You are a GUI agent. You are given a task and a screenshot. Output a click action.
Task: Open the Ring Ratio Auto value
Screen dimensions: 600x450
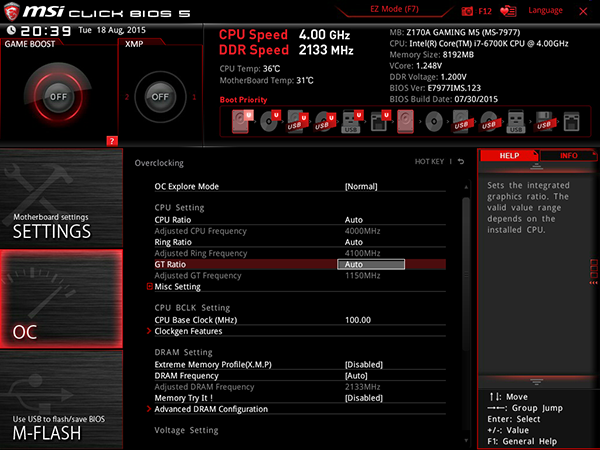click(x=354, y=242)
